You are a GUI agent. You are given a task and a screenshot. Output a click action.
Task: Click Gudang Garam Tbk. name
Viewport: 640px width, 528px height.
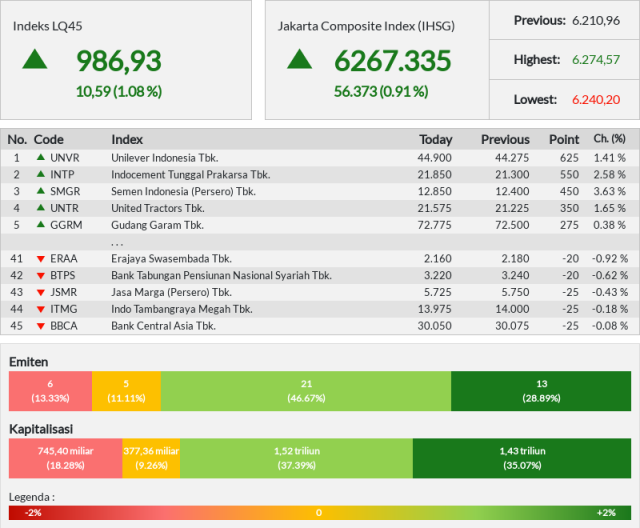pos(158,225)
